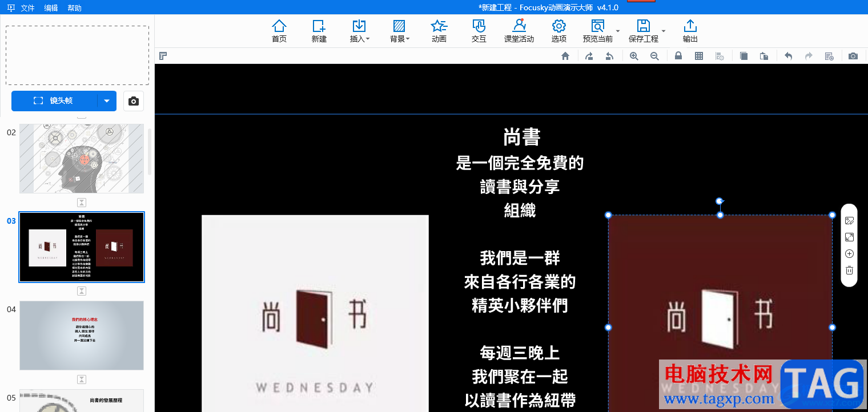Click the copy icon in the canvas toolbar
868x412 pixels.
click(744, 56)
